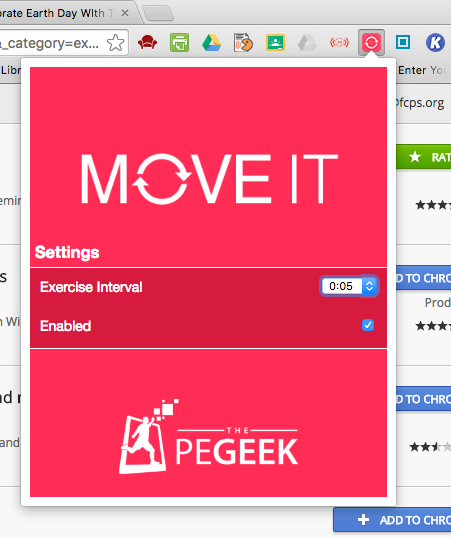Viewport: 451px width, 538px height.
Task: Click The PE Geek logo
Action: click(209, 436)
